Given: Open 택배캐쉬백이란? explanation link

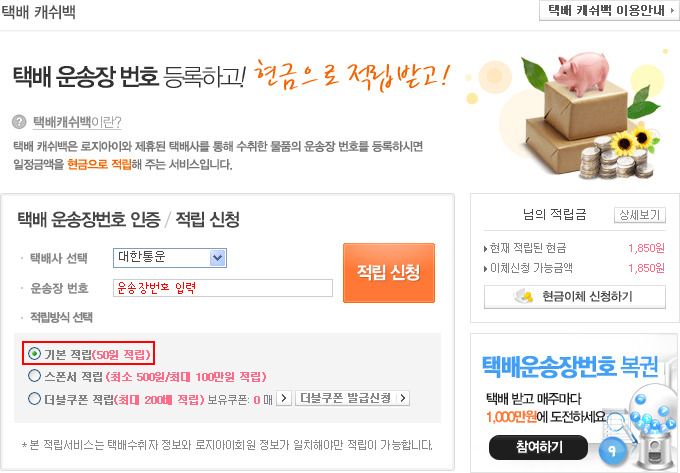Looking at the screenshot, I should 77,122.
